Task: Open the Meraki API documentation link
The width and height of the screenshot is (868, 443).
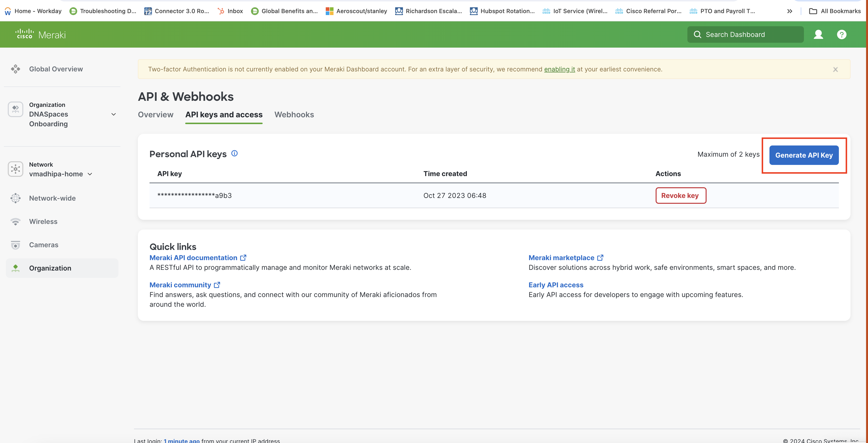Action: pyautogui.click(x=193, y=258)
